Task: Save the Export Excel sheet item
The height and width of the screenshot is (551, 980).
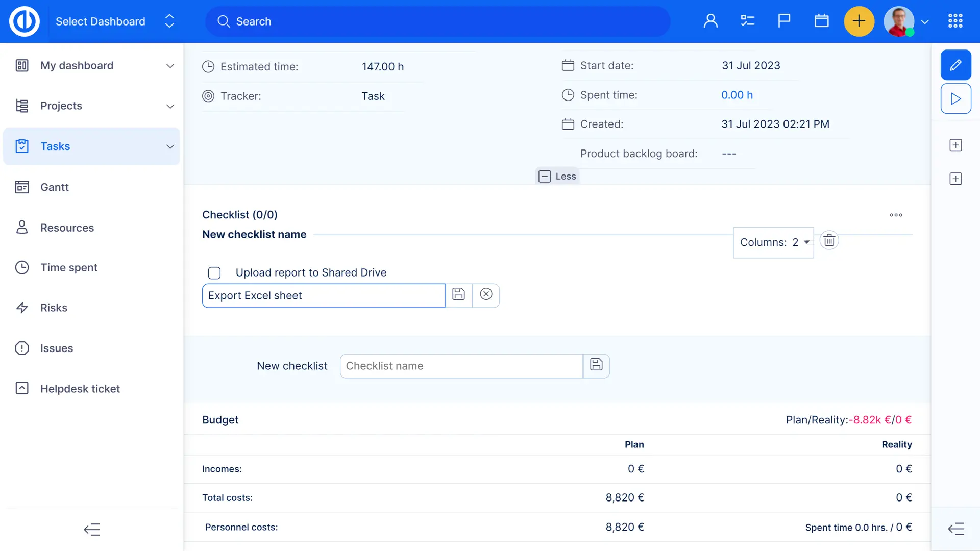Action: (458, 295)
